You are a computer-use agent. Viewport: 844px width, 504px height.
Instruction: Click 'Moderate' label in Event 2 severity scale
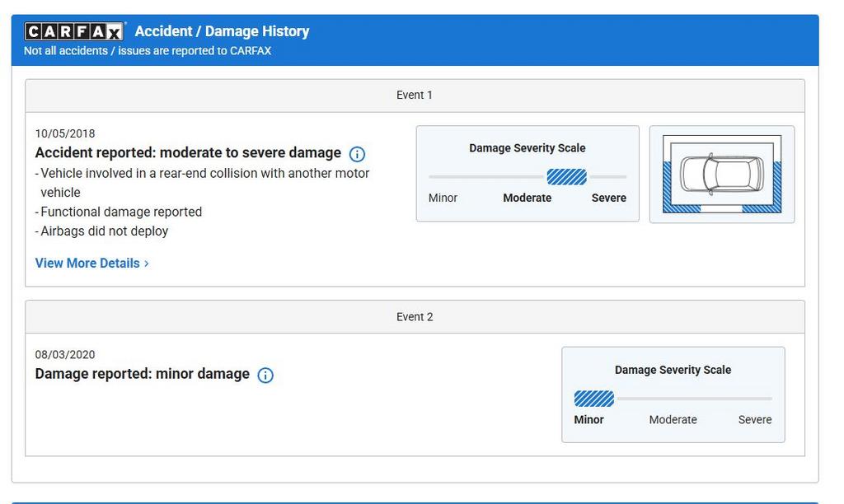(673, 419)
